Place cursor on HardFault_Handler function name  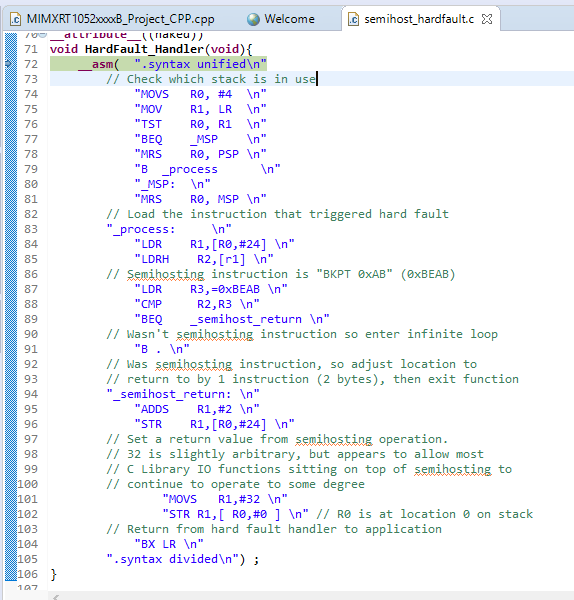pyautogui.click(x=144, y=49)
